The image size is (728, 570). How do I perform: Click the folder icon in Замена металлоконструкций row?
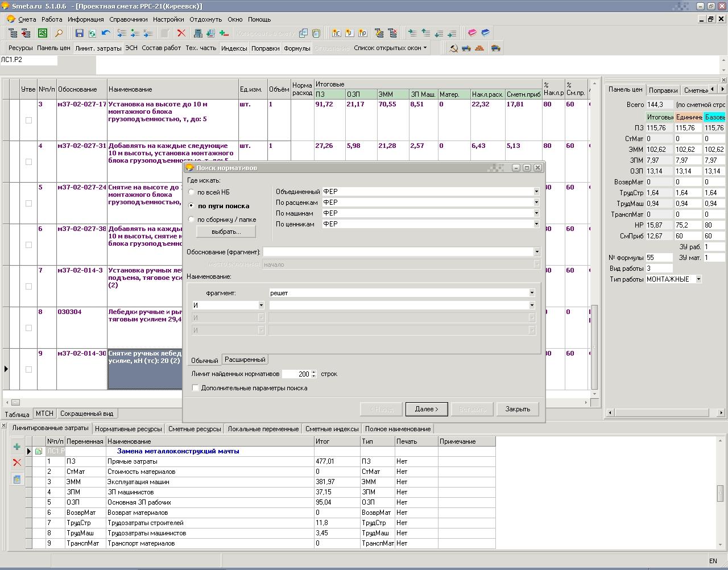[x=39, y=452]
